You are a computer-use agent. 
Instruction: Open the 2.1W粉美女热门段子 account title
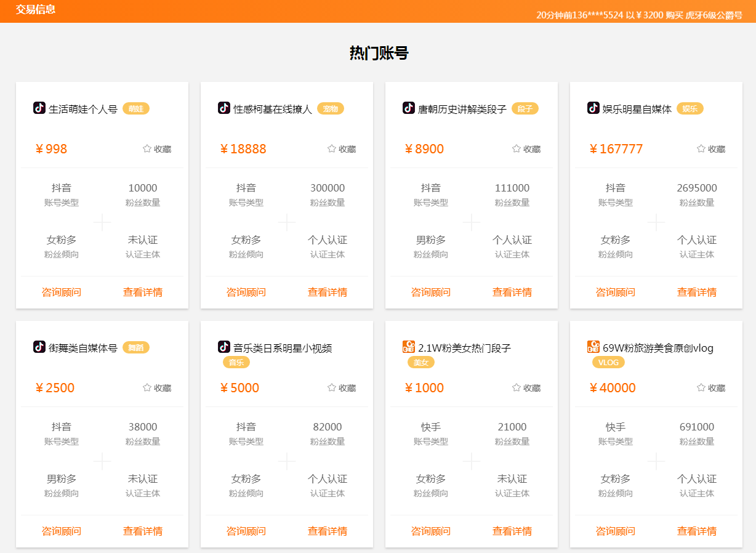point(465,348)
